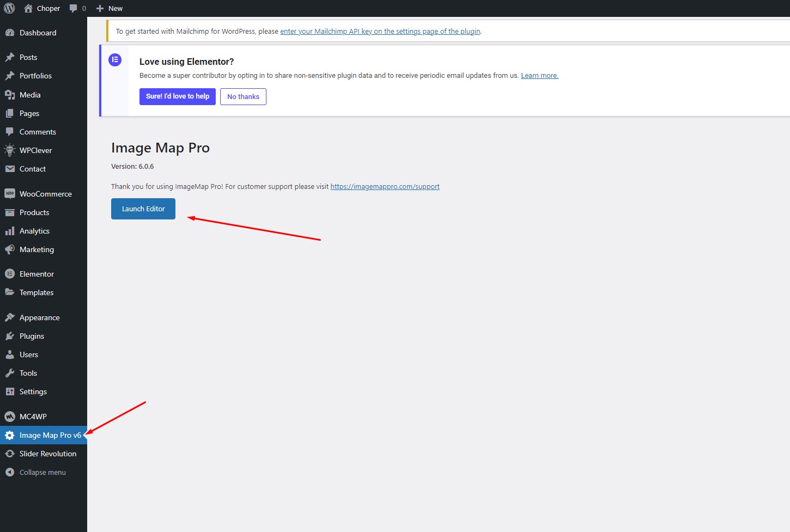Click the MC4WP Mailchimp icon
Image resolution: width=790 pixels, height=532 pixels.
(x=10, y=417)
